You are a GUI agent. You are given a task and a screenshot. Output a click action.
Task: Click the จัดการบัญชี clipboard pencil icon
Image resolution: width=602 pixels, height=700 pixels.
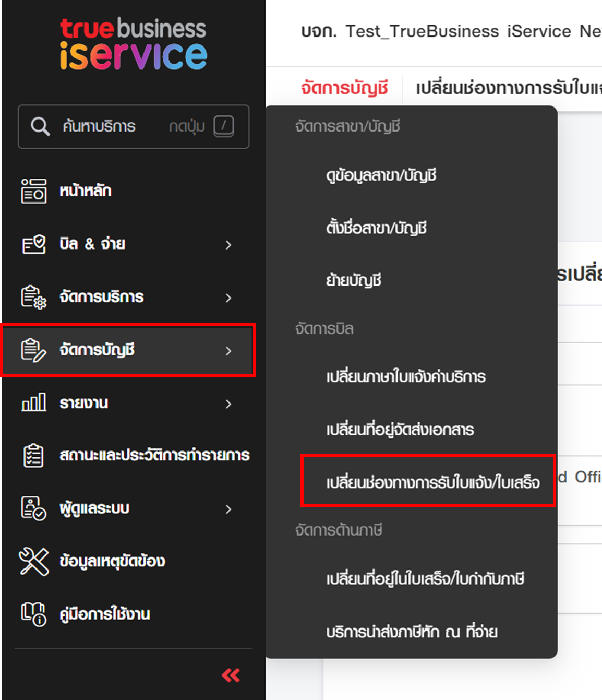[x=34, y=350]
